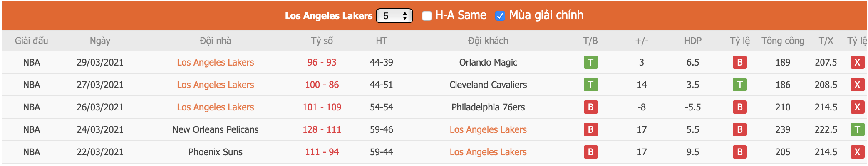Image resolution: width=868 pixels, height=166 pixels.
Task: Click the Tỷ số column header
Action: [x=322, y=41]
